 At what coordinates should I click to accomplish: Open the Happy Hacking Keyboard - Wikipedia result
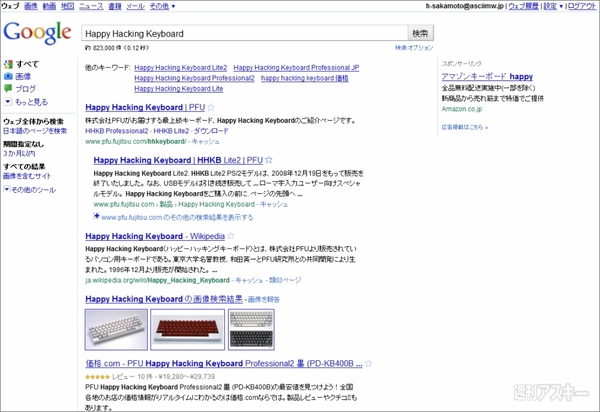pos(155,236)
